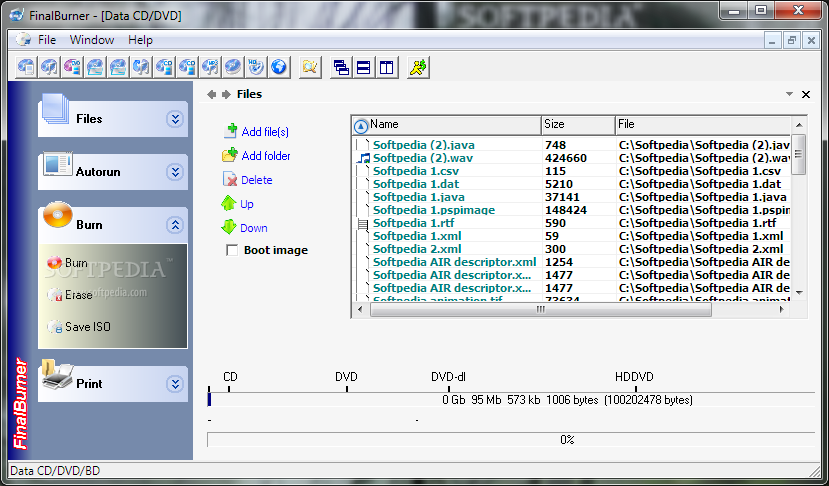Open the Files panel dropdown arrow
829x486 pixels.
789,94
